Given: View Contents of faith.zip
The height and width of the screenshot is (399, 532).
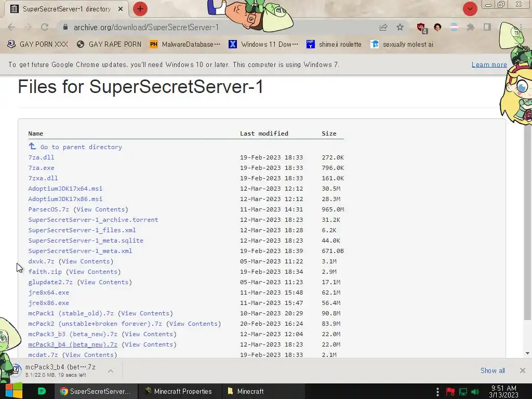Looking at the screenshot, I should [94, 272].
